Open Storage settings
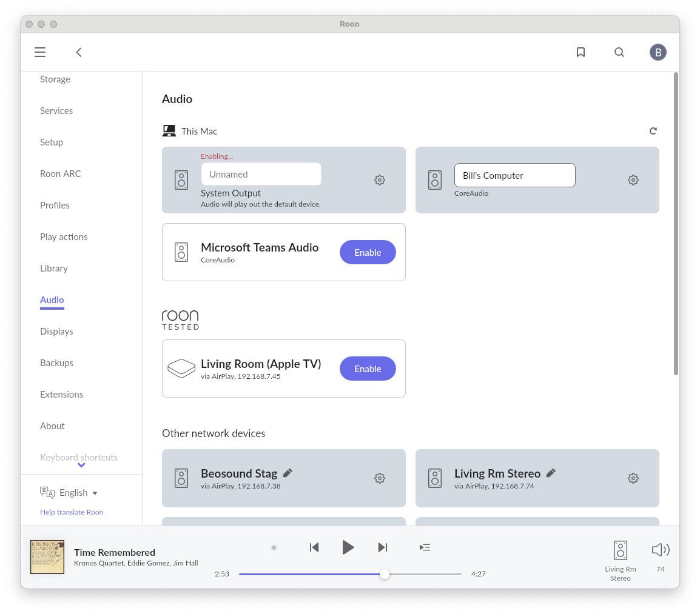Image resolution: width=700 pixels, height=614 pixels. [x=55, y=79]
